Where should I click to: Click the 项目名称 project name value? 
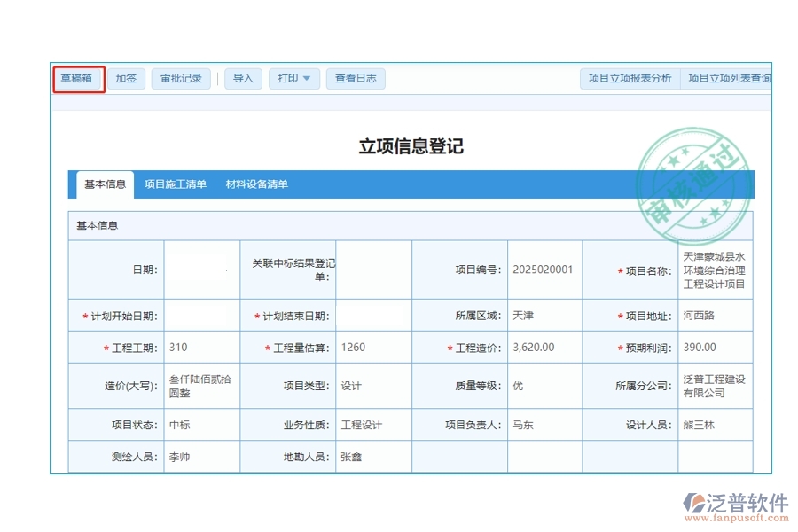tap(714, 269)
